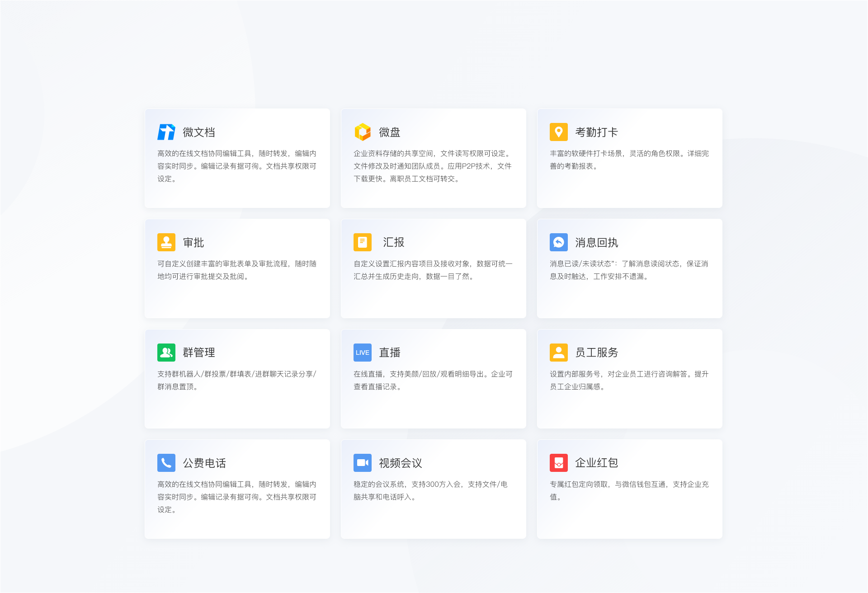Click the 企业红包 red envelope icon
868x593 pixels.
click(x=559, y=463)
